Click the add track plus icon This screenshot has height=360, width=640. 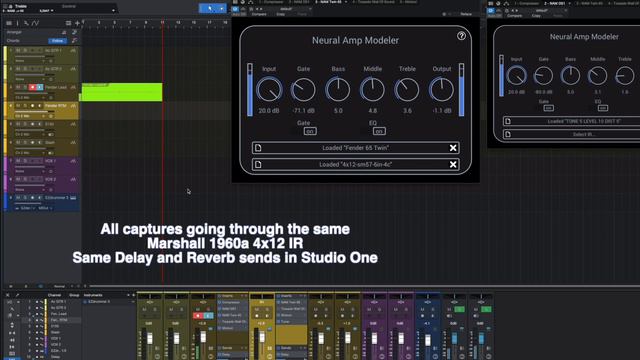pyautogui.click(x=77, y=23)
